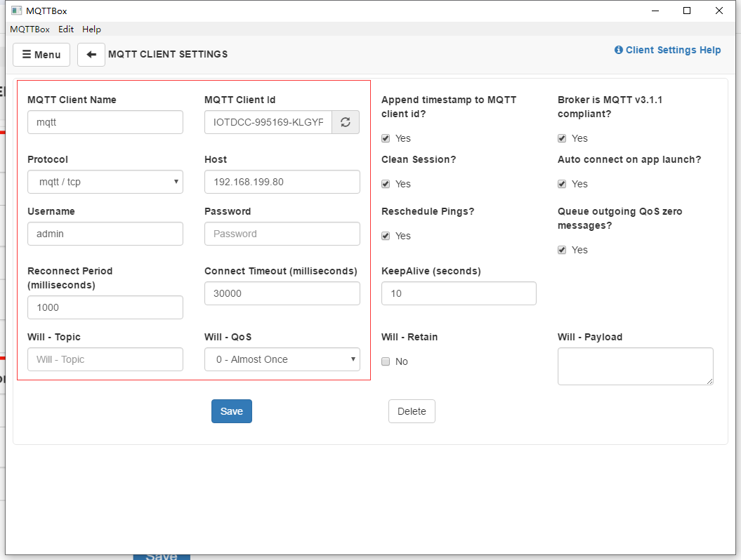The width and height of the screenshot is (741, 560).
Task: Click the back arrow button
Action: point(91,55)
